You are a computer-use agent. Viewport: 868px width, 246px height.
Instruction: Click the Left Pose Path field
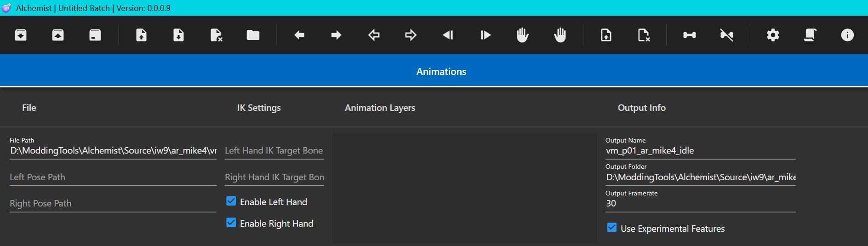click(113, 177)
